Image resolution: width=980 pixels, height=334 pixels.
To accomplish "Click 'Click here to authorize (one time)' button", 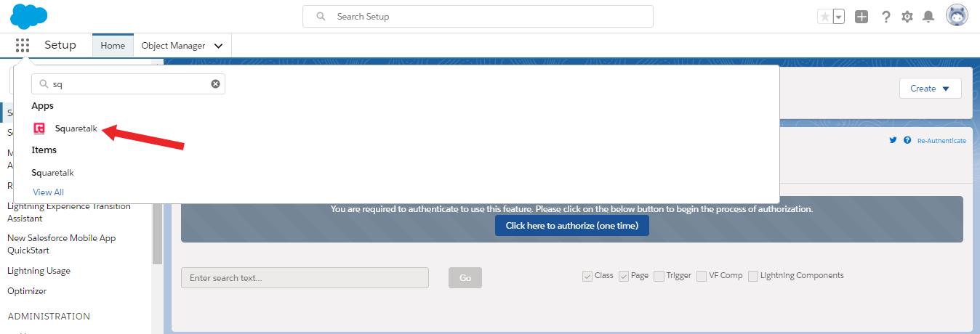I will (572, 226).
